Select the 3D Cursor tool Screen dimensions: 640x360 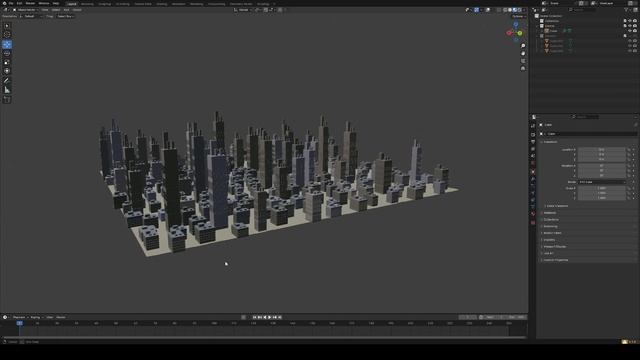pos(7,35)
